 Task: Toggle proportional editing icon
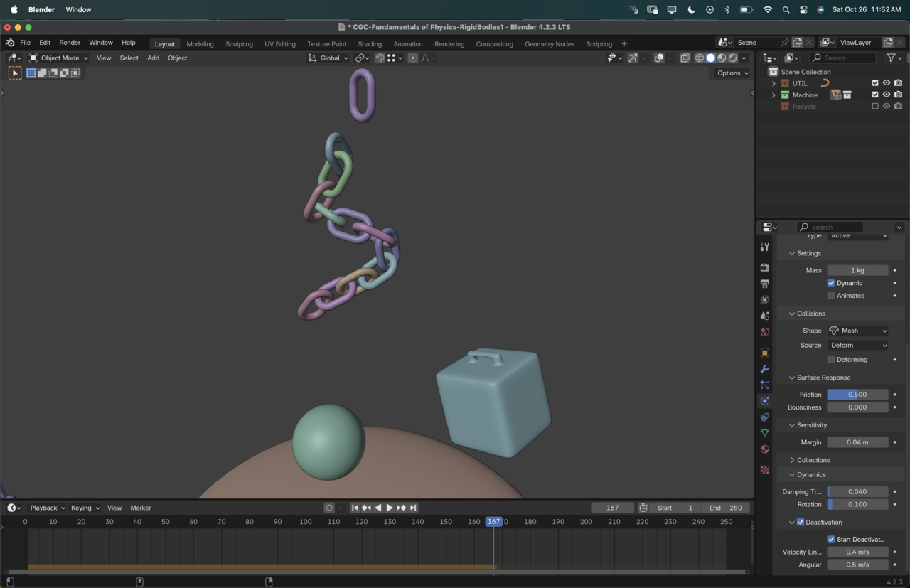pyautogui.click(x=413, y=58)
